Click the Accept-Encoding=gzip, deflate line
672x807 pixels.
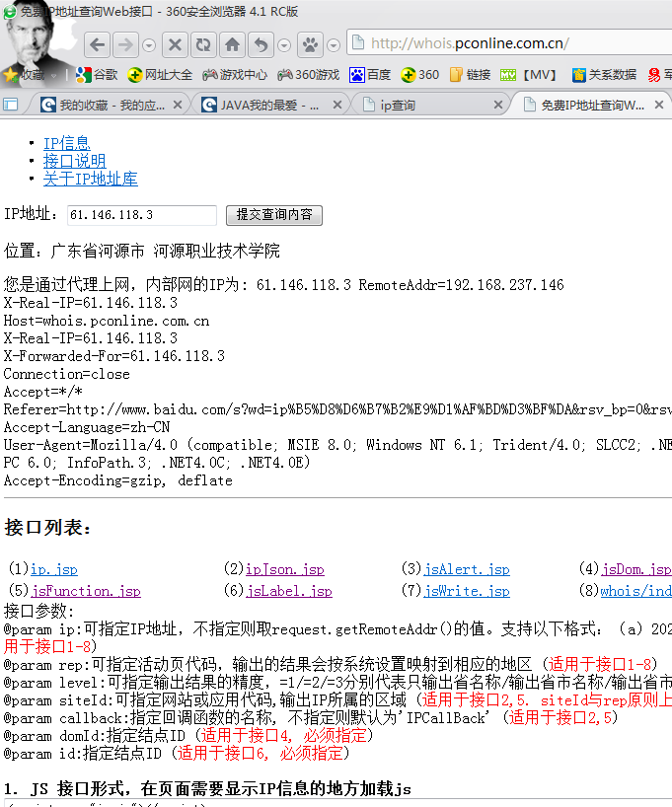(x=118, y=480)
